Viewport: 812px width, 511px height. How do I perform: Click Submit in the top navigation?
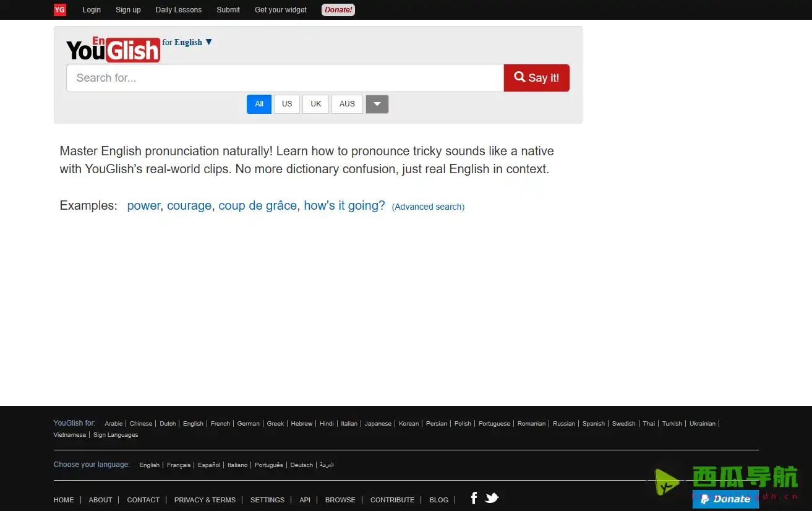[228, 10]
